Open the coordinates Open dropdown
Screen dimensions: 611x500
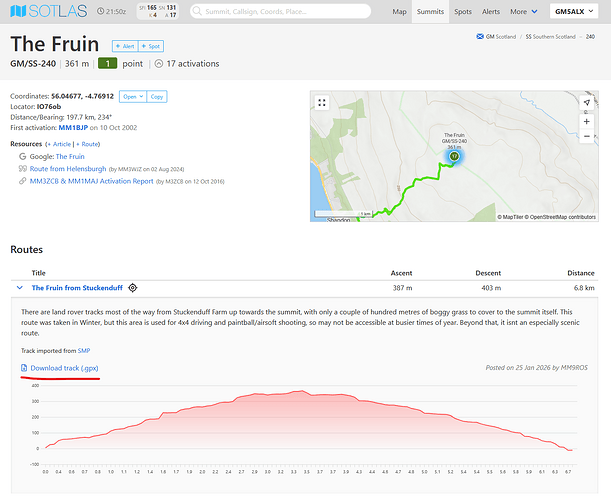[131, 96]
